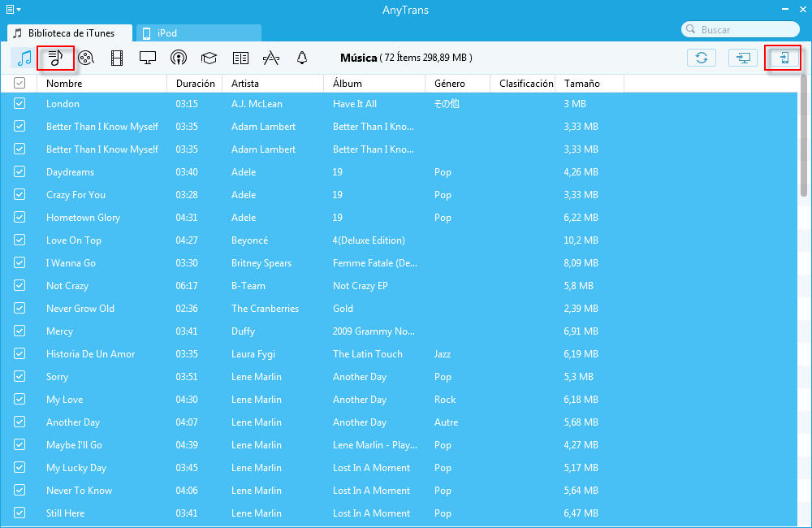Uncheck the Hometown Glory checkbox

[x=19, y=217]
